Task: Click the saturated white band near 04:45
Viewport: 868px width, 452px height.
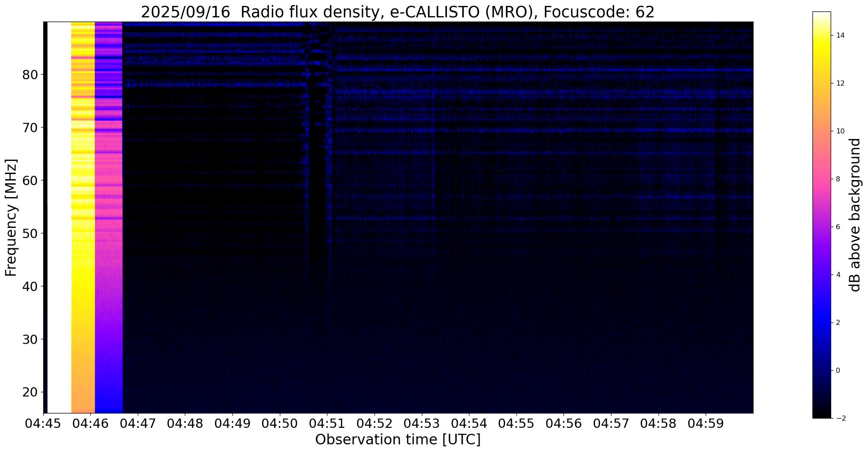Action: click(59, 217)
